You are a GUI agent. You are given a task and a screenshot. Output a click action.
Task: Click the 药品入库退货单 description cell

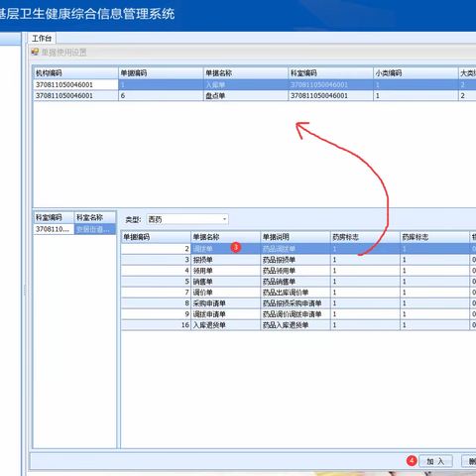(296, 325)
